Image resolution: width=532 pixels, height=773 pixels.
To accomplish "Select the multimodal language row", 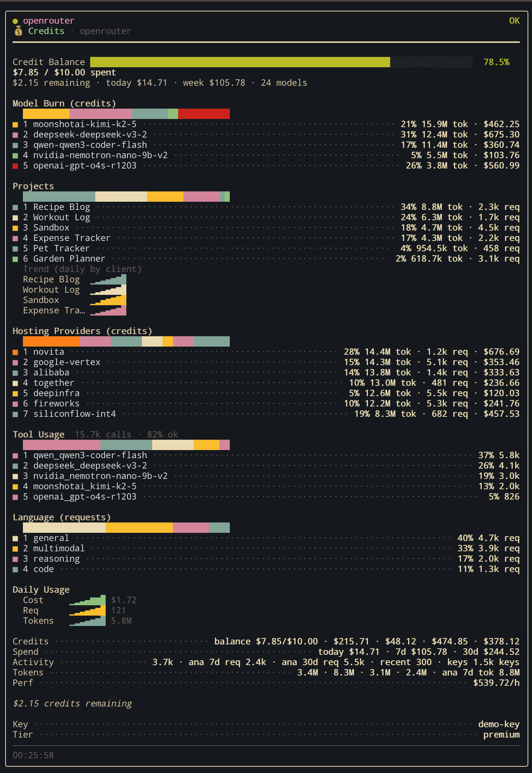I will 266,548.
